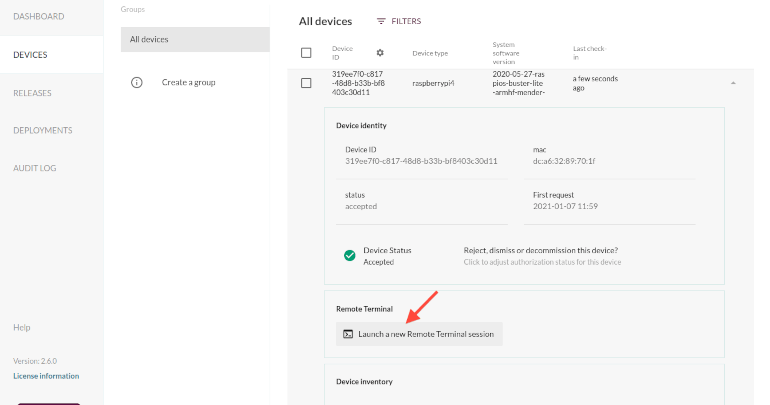Click the filters icon beside All devices
This screenshot has width=770, height=405.
pos(381,21)
